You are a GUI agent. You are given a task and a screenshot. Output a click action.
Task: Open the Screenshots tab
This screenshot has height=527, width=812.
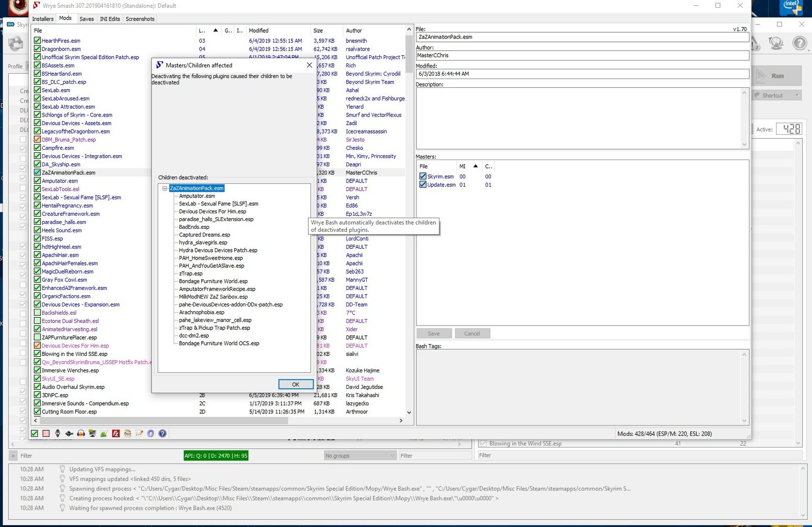click(140, 19)
